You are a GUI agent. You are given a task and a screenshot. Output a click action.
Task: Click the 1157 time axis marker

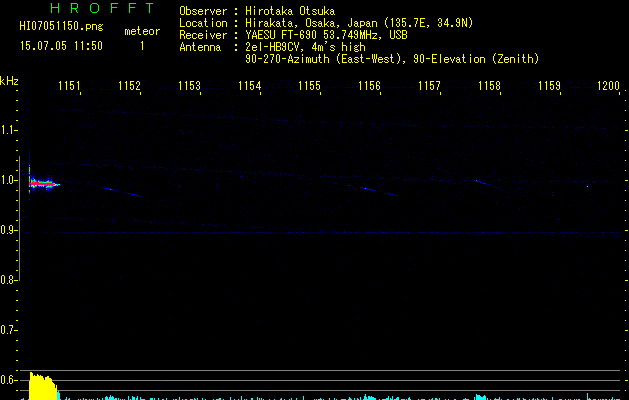tap(429, 86)
